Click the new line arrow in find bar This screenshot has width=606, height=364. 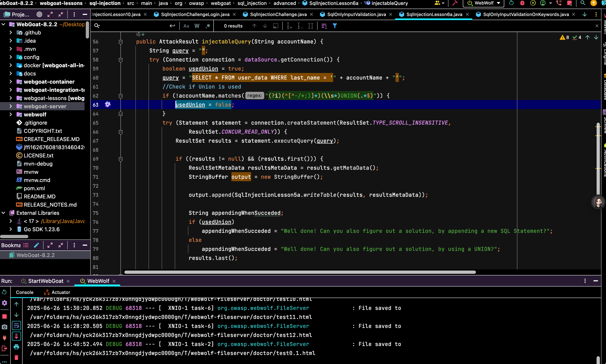(x=172, y=26)
